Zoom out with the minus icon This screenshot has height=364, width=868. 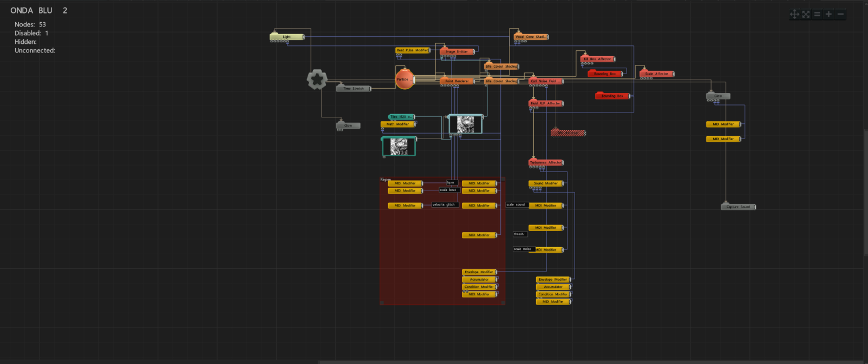coord(840,15)
